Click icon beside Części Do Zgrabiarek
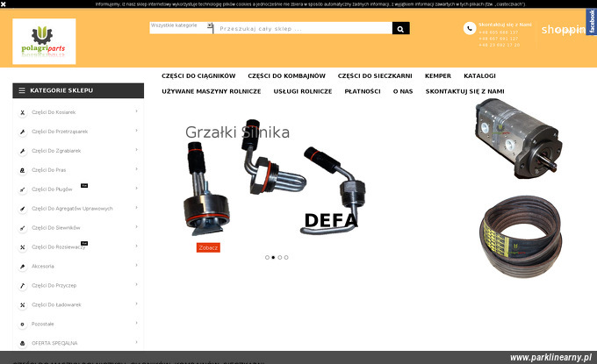 click(23, 151)
